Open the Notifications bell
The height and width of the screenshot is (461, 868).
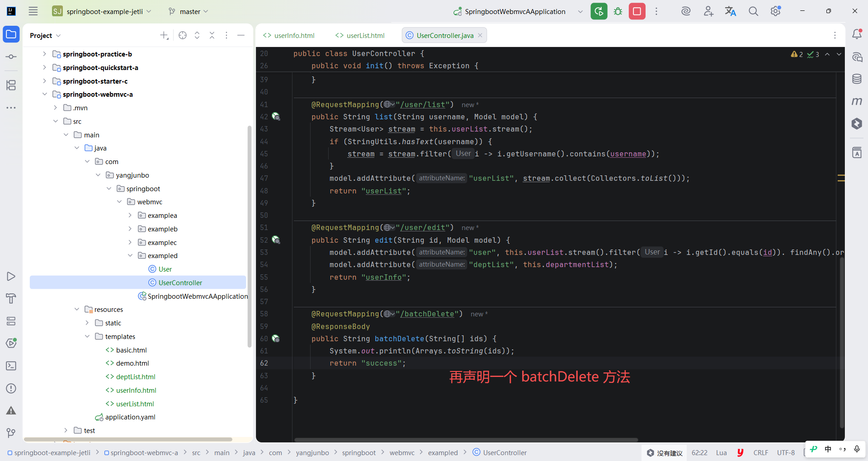pos(857,34)
